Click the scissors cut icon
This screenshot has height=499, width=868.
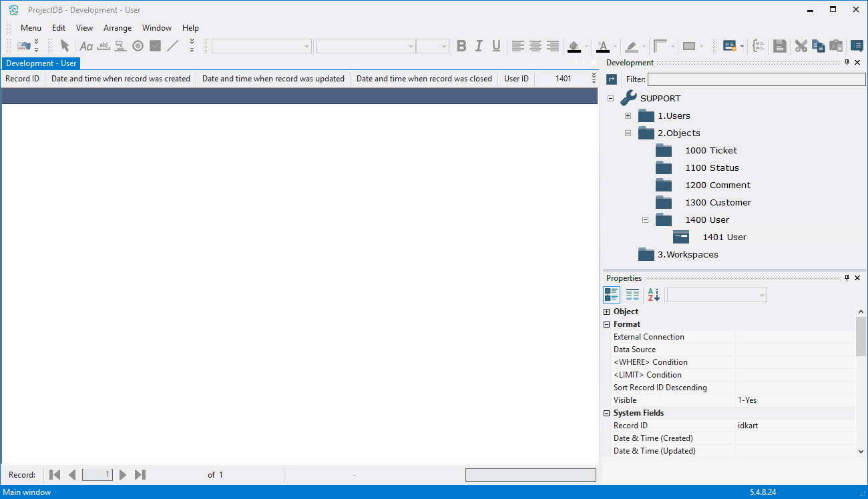coord(801,46)
